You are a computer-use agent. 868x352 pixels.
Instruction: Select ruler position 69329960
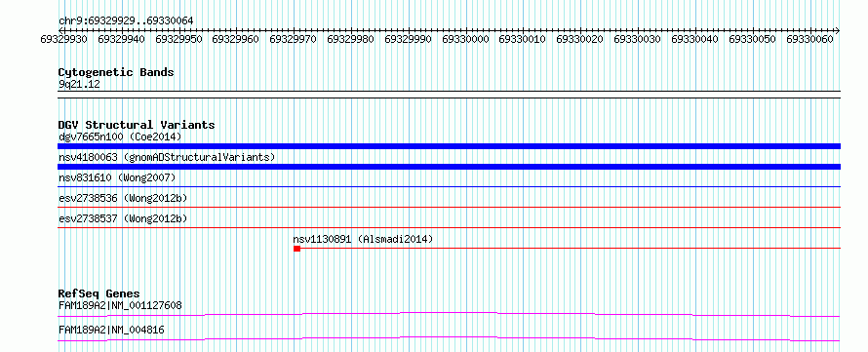pos(236,39)
